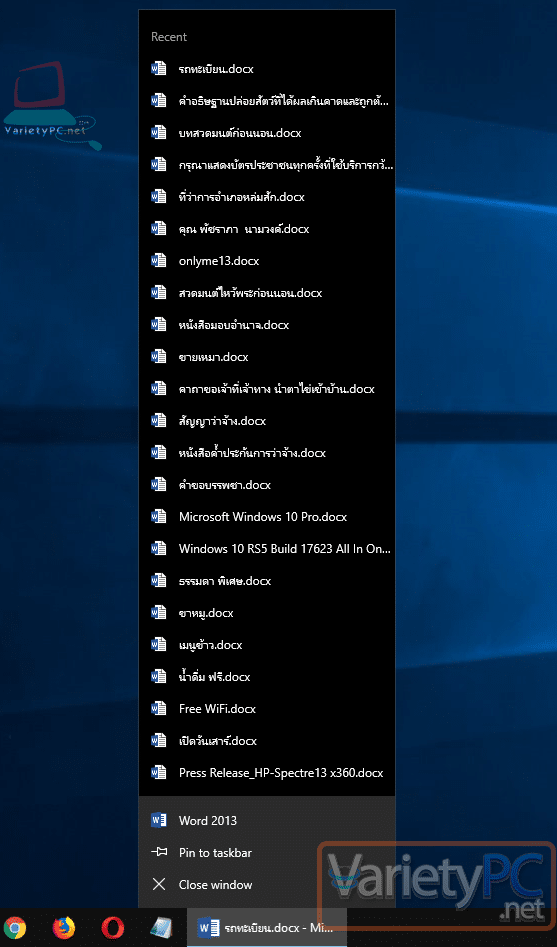Image resolution: width=557 pixels, height=947 pixels.
Task: Click the document icon of Press Release_HP-Spectre13 x360.docx
Action: coord(159,772)
